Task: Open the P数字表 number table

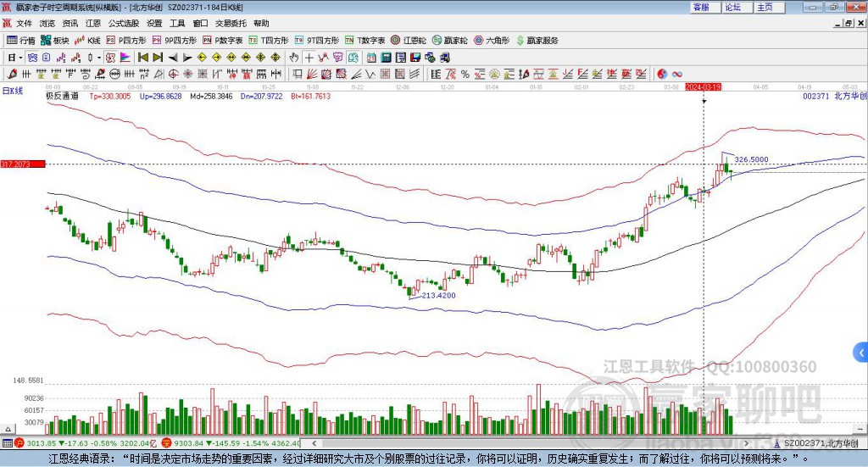Action: click(223, 41)
